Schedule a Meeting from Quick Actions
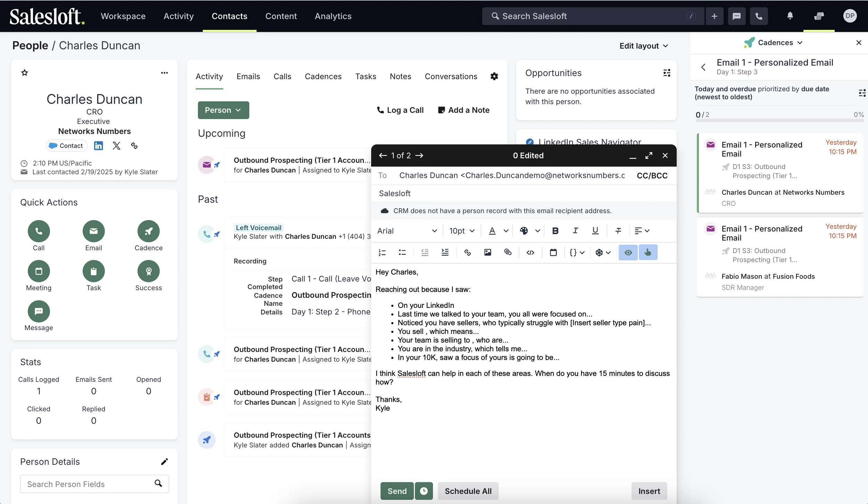 pos(39,271)
